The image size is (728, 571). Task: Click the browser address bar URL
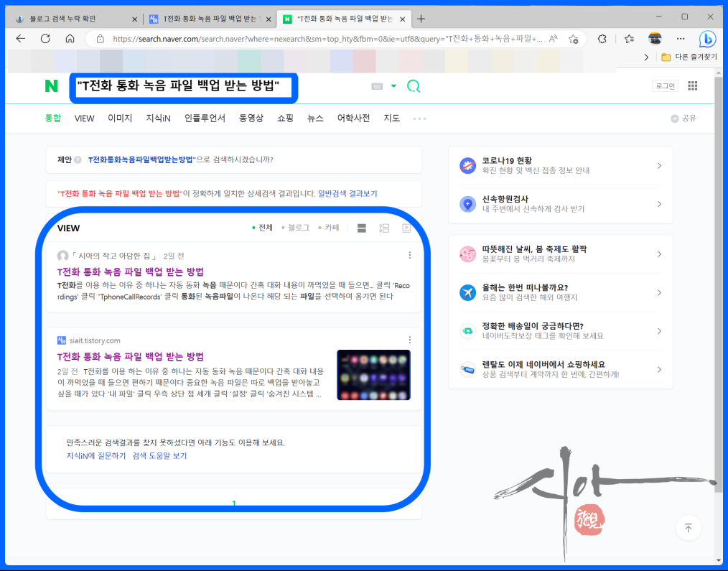[x=327, y=39]
